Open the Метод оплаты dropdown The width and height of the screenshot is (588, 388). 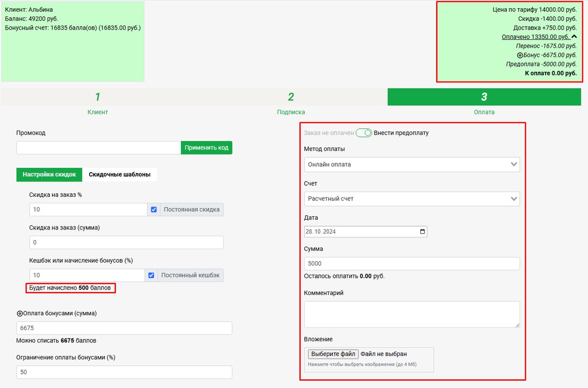411,164
